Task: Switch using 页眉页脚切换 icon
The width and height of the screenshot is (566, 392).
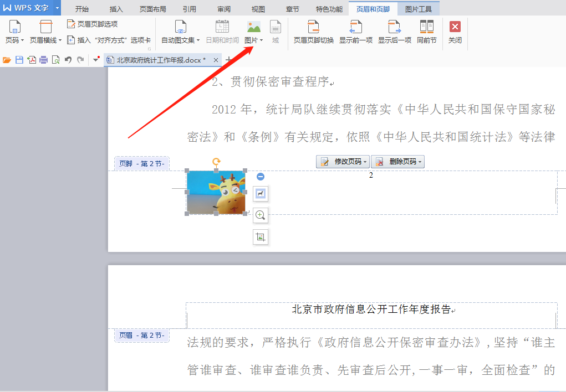Action: (313, 27)
